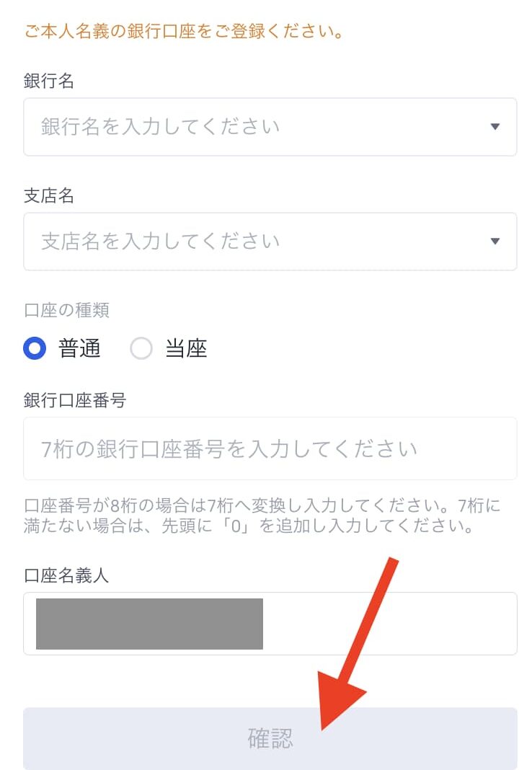Click the triangle arrow in 銀行名 field
532x770 pixels.
[495, 127]
